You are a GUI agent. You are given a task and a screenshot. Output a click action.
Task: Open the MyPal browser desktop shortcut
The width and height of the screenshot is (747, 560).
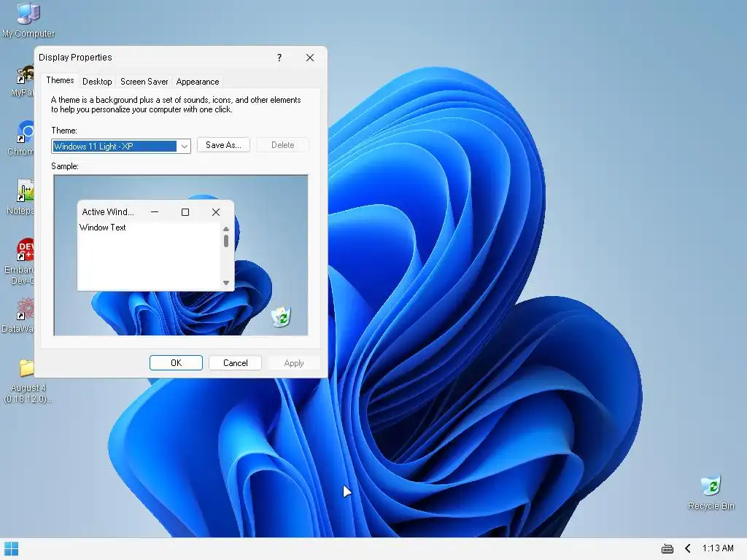(24, 81)
